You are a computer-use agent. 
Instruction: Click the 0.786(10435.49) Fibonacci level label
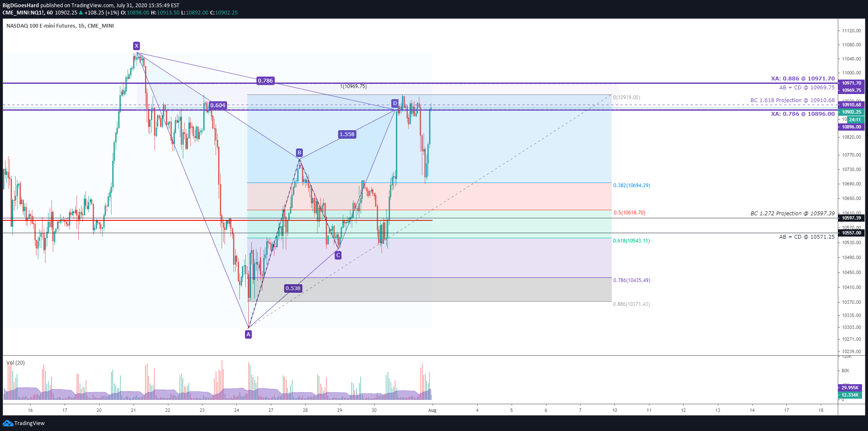tap(632, 280)
